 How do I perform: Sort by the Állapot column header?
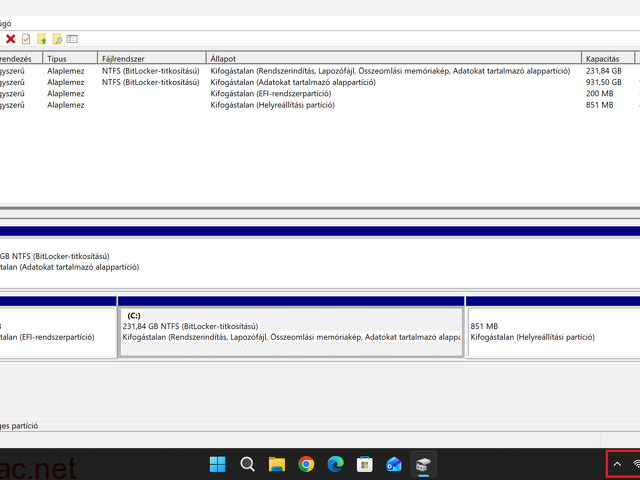click(x=394, y=58)
